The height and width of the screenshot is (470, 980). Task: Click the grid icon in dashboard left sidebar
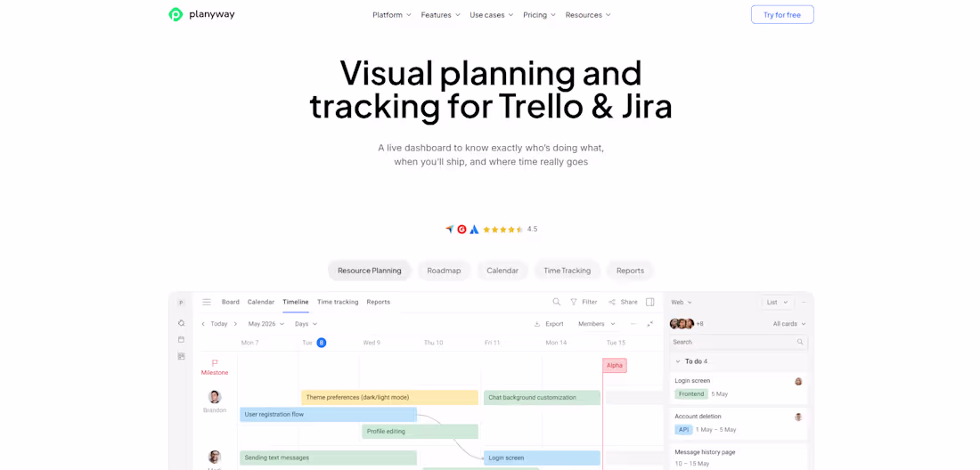click(181, 356)
